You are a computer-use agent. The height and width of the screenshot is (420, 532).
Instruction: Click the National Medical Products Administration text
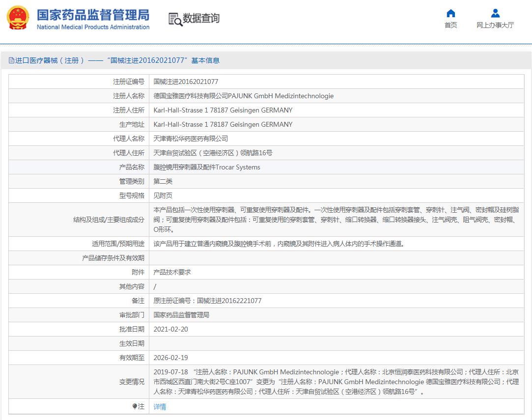point(93,27)
